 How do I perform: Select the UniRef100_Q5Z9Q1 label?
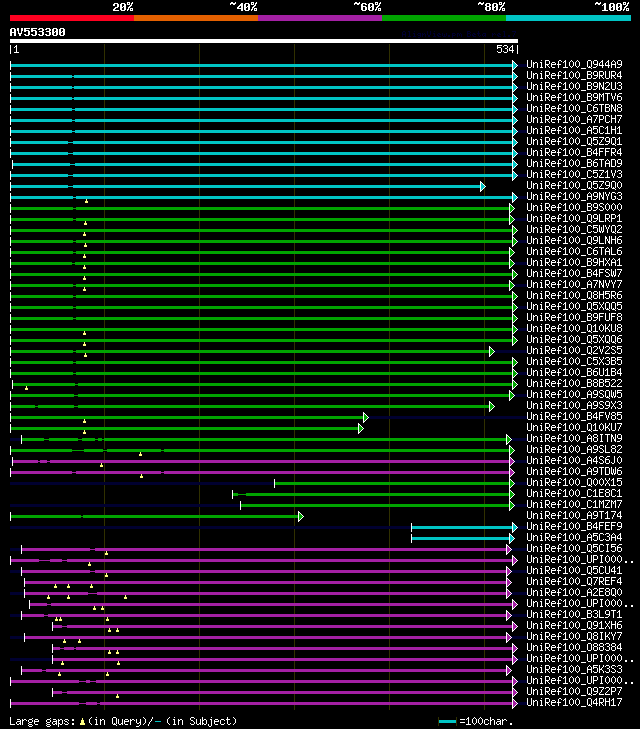[574, 141]
